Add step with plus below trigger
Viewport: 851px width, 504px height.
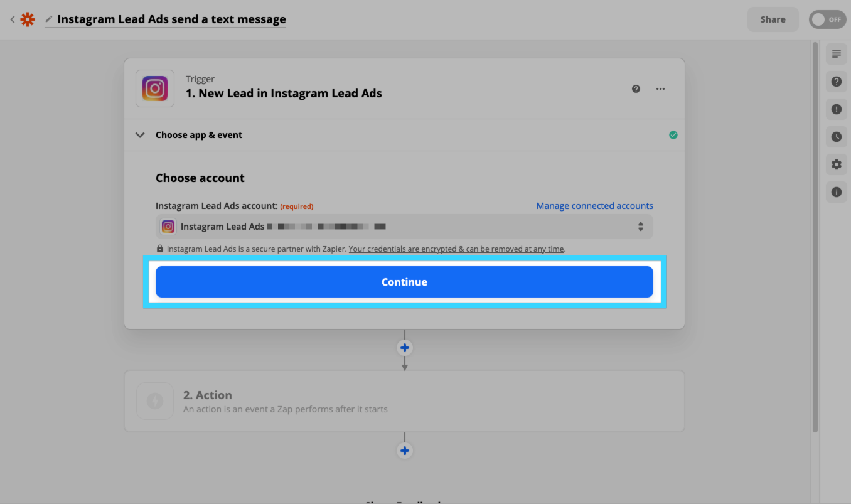[405, 348]
